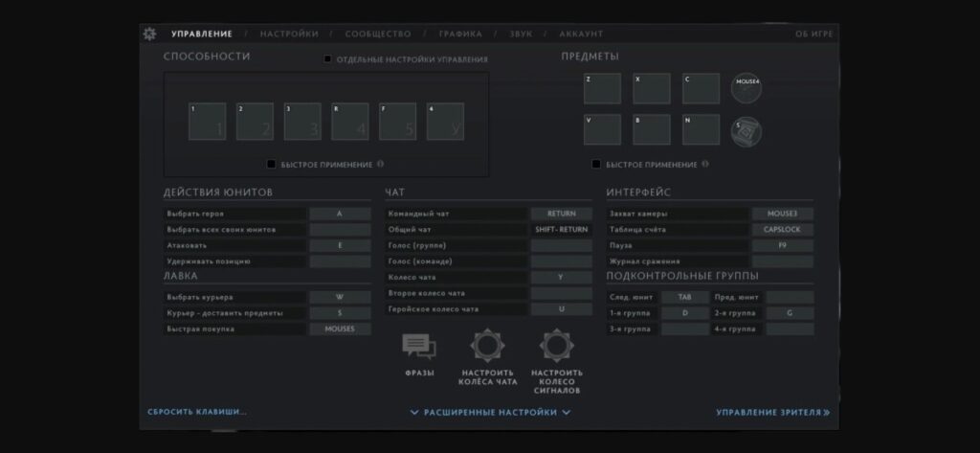Viewport: 980px width, 453px height.
Task: Expand Расширенные настройки section
Action: tap(490, 413)
